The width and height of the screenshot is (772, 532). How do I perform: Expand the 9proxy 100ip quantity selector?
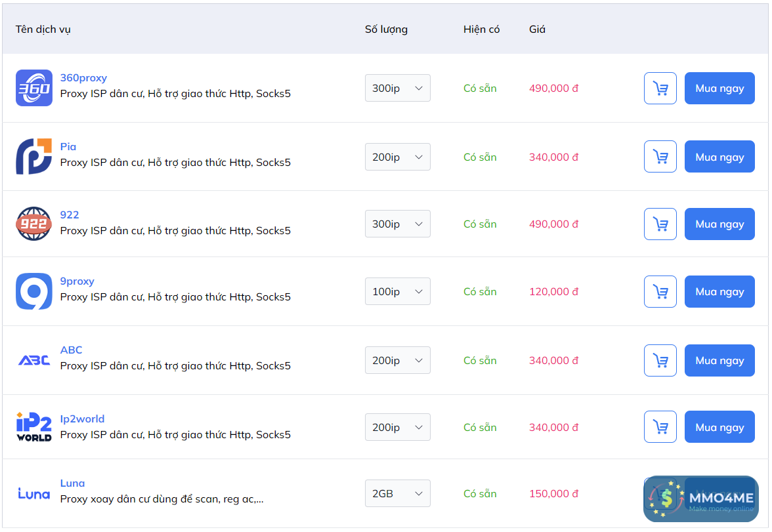tap(397, 291)
